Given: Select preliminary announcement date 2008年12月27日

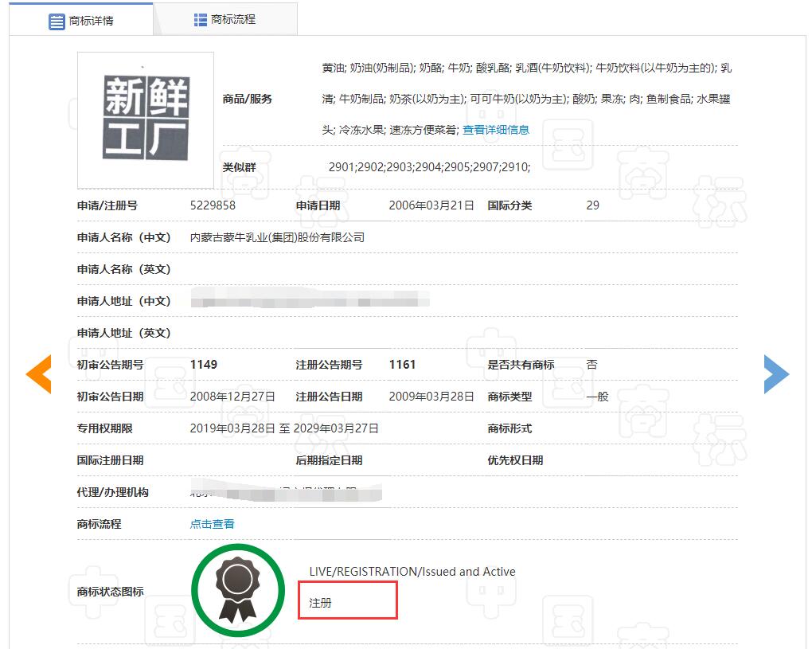Looking at the screenshot, I should point(232,397).
